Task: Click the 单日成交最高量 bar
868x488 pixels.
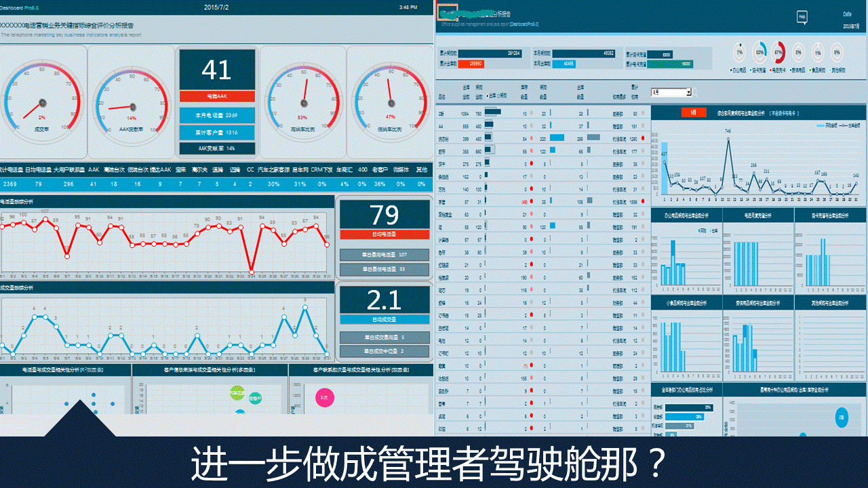Action: [384, 337]
